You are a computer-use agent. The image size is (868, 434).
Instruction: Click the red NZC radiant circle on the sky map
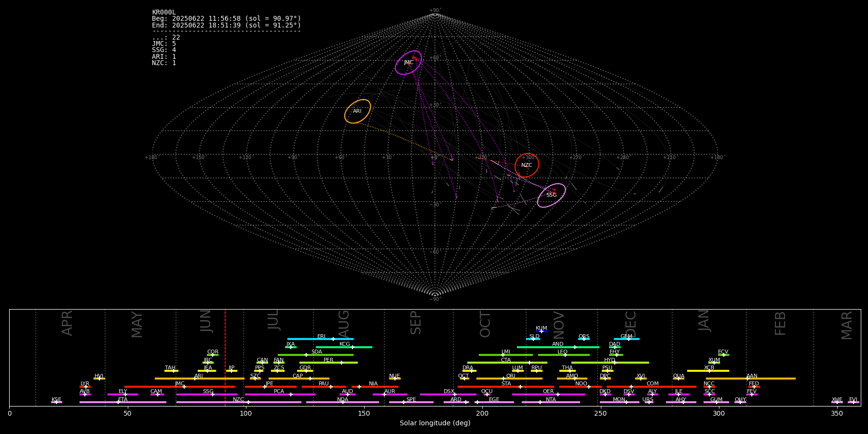[527, 165]
